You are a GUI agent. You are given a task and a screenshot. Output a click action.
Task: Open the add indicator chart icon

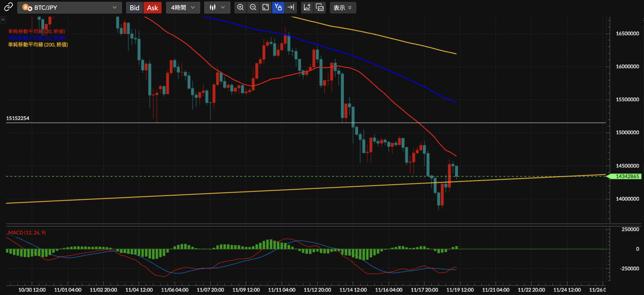(307, 7)
